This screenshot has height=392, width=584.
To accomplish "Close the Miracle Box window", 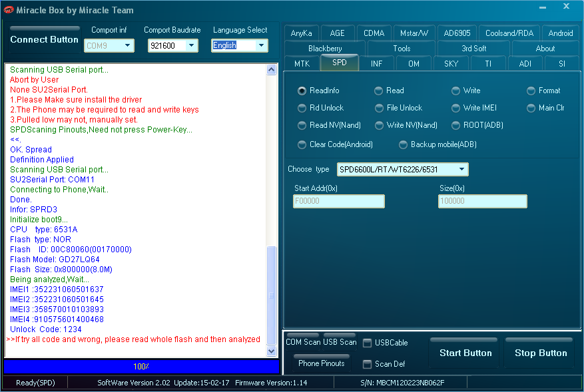I will click(x=566, y=7).
